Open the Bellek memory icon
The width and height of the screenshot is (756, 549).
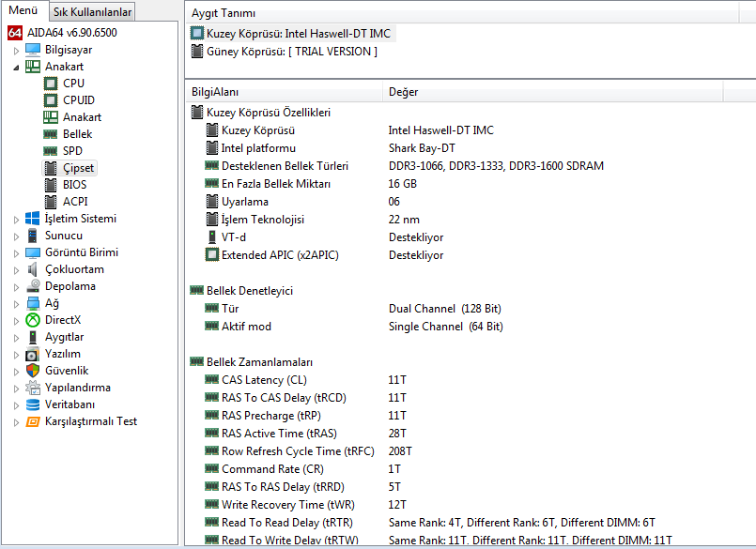click(51, 134)
